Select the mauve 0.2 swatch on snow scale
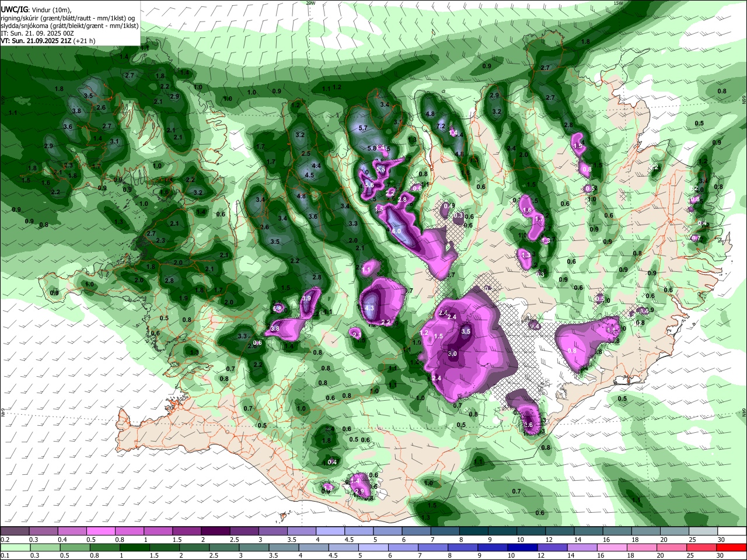Image resolution: width=747 pixels, height=560 pixels. [x=15, y=531]
